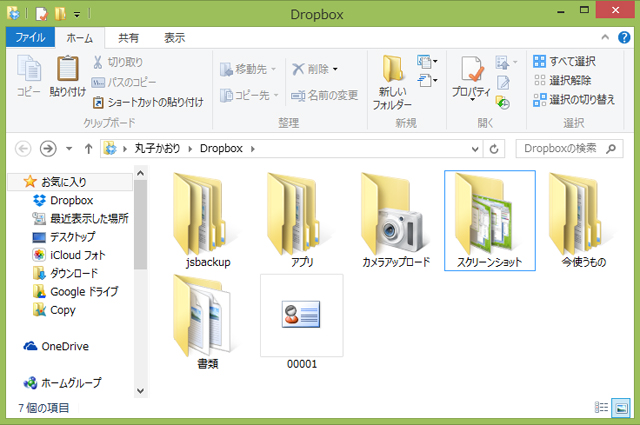Open the Delete (削除) dropdown arrow
Screen dimensions: 640x425
coord(335,69)
